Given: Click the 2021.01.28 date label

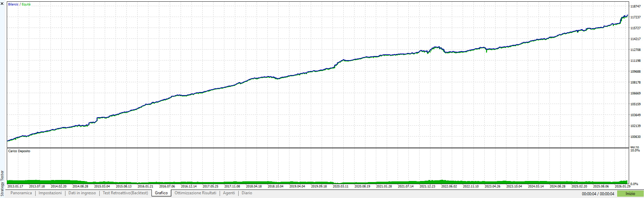Looking at the screenshot, I should point(384,186).
